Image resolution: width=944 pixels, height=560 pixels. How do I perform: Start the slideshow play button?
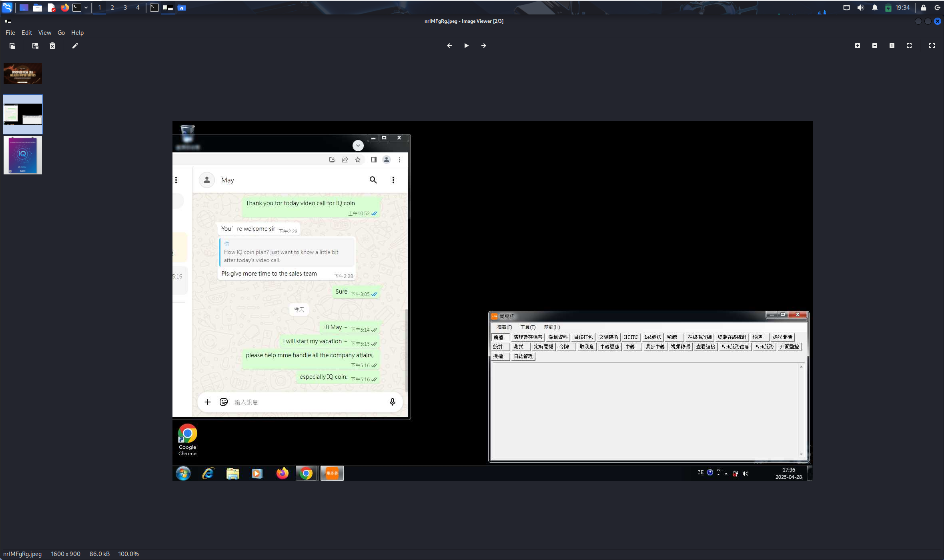(x=467, y=46)
